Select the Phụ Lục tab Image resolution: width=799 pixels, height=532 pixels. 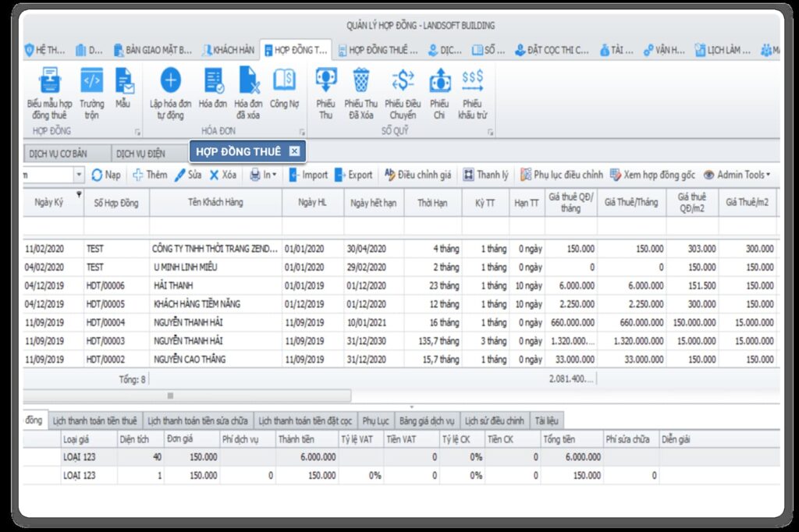point(375,421)
